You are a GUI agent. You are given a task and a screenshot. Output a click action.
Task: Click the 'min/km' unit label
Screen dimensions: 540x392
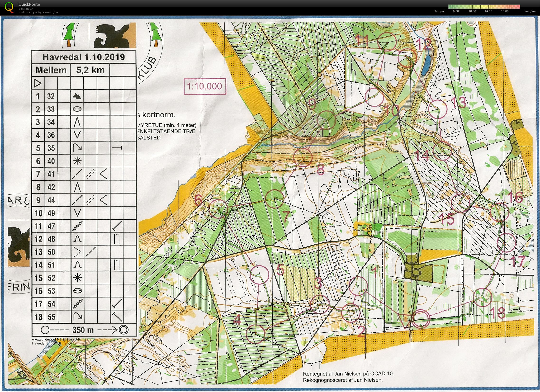530,11
